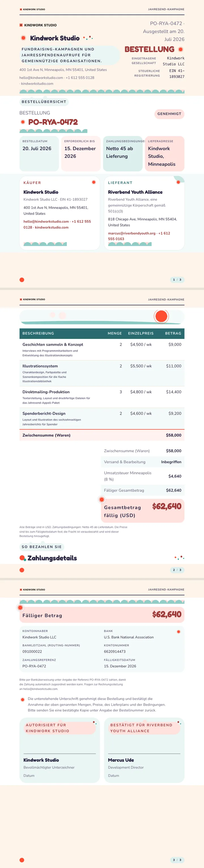Click the red dot beside PO-RYA-0472 title

point(23,122)
